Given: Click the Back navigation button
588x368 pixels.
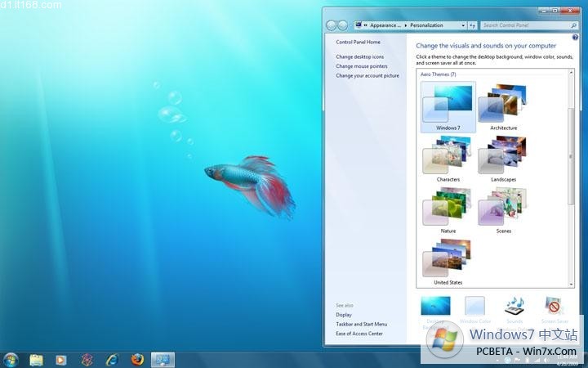Looking at the screenshot, I should pos(331,25).
